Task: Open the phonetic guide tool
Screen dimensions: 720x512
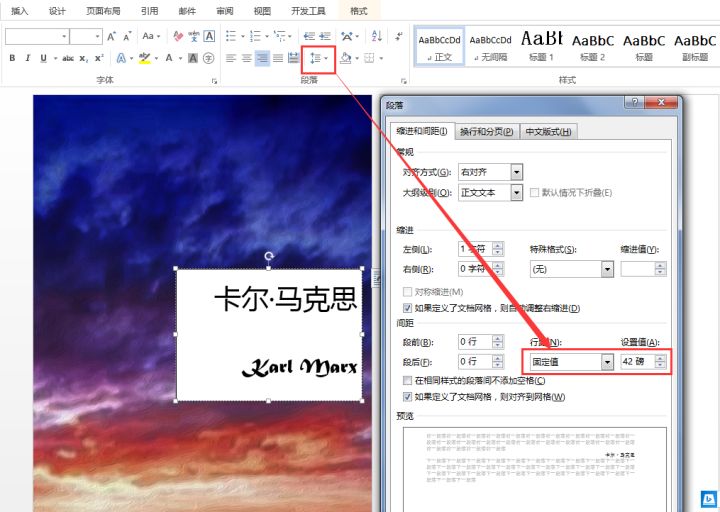Action: tap(194, 36)
